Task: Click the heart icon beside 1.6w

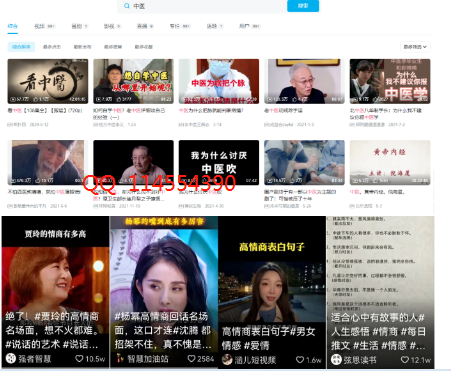Action: tap(300, 360)
